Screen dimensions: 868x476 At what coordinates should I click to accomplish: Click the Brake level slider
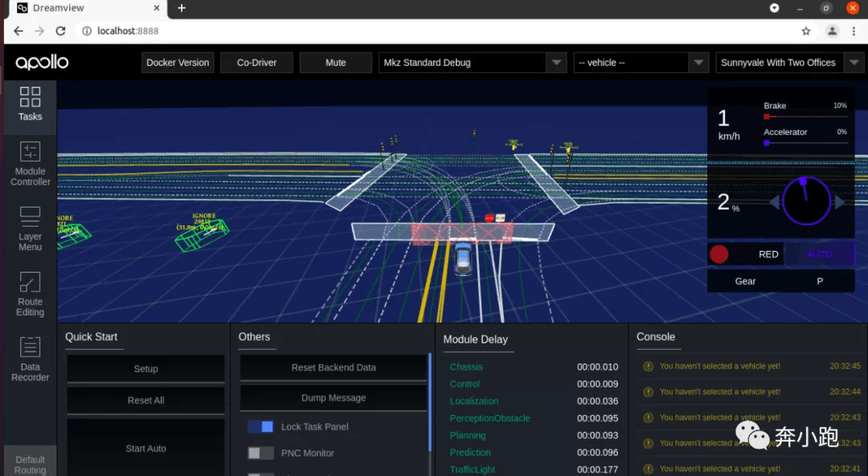tap(805, 117)
